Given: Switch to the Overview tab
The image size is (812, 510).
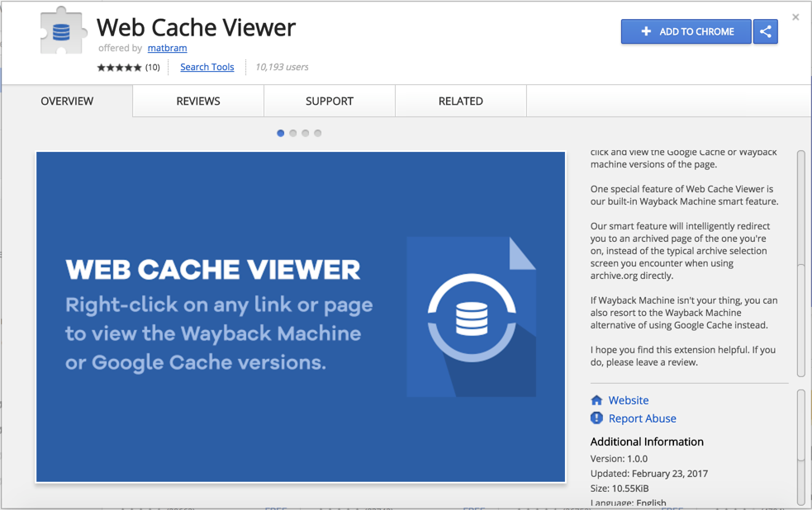Looking at the screenshot, I should (67, 101).
